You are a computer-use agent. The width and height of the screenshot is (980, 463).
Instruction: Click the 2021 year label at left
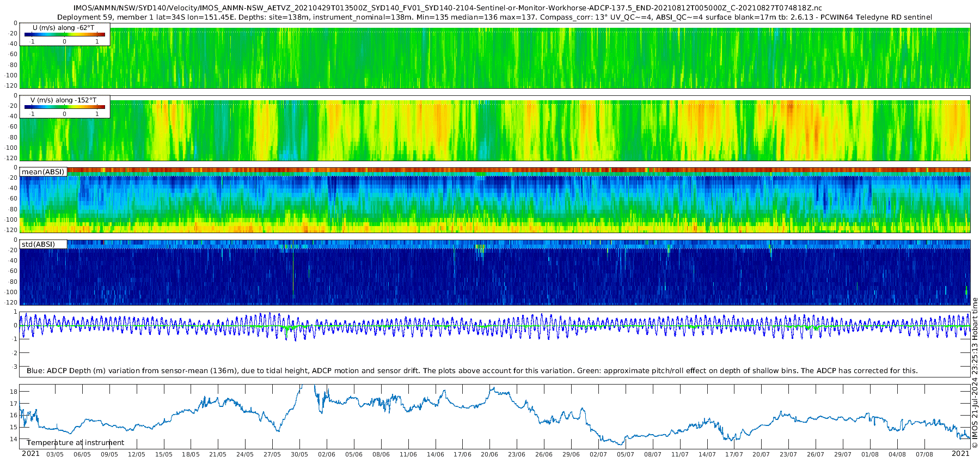30,454
